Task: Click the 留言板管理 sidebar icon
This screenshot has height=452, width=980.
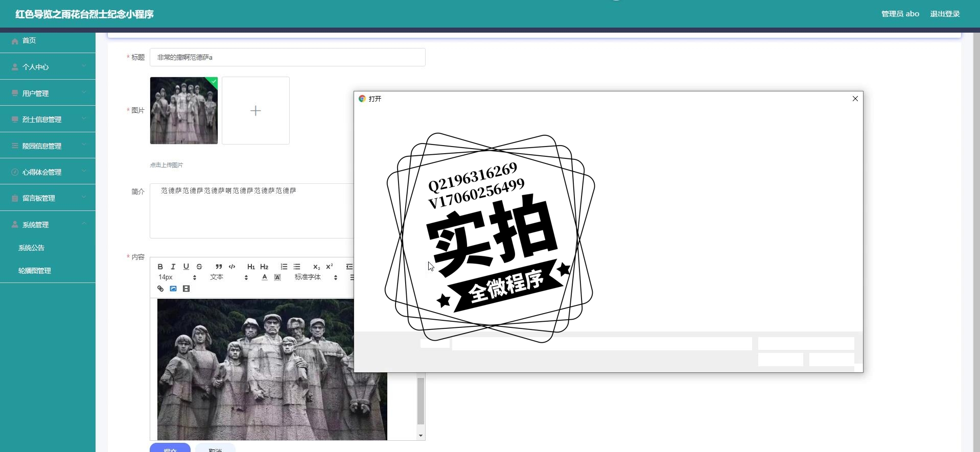Action: click(15, 198)
